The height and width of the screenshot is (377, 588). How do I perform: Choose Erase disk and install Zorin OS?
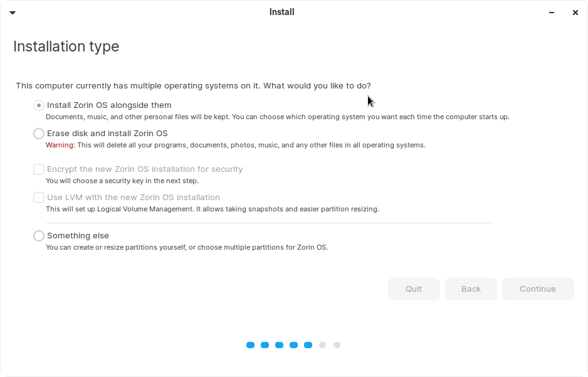[x=39, y=134]
